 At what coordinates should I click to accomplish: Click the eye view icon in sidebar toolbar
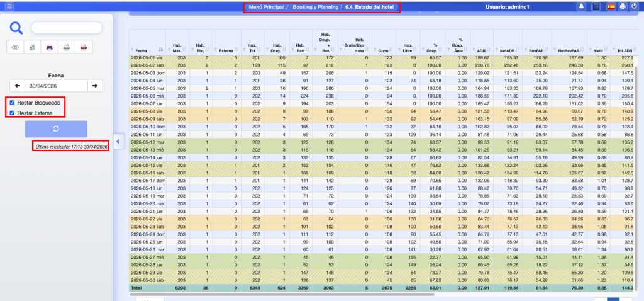[16, 47]
